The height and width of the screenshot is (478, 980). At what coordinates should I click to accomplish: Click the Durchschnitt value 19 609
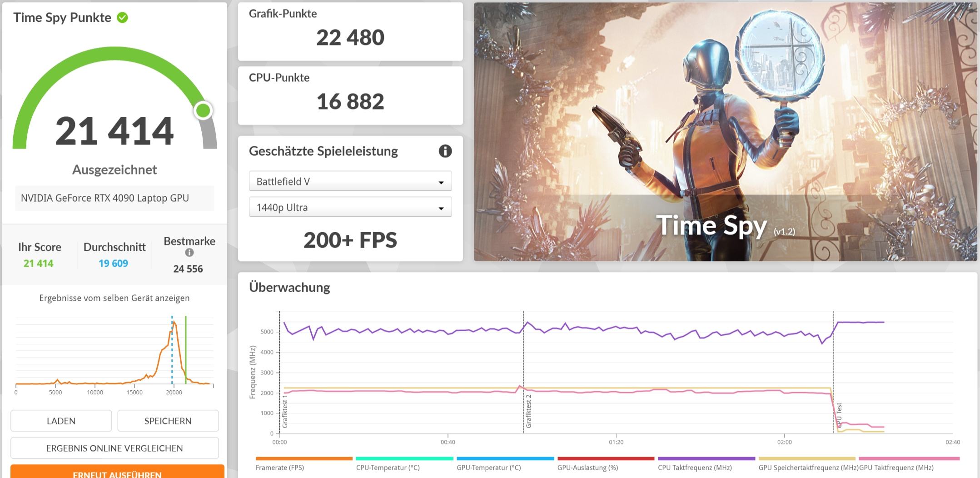[113, 264]
